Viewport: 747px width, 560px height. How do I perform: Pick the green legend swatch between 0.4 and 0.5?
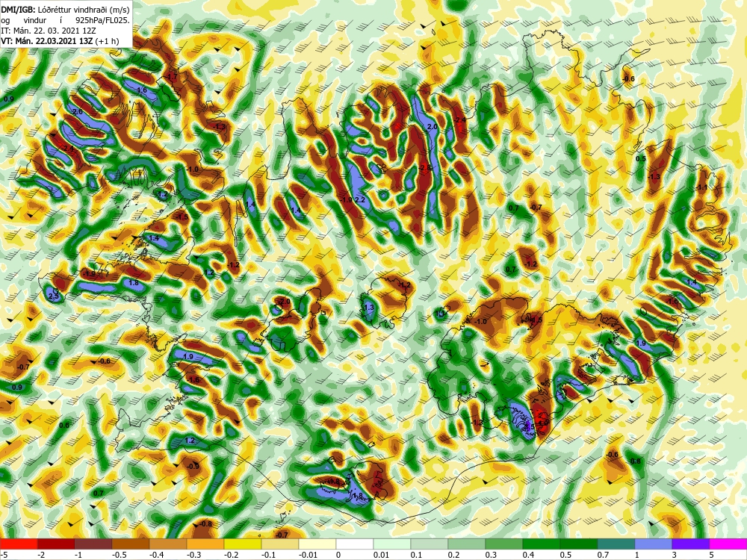(x=541, y=544)
